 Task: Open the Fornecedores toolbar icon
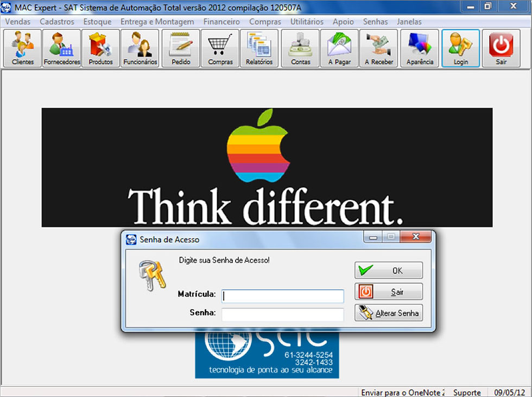point(62,48)
